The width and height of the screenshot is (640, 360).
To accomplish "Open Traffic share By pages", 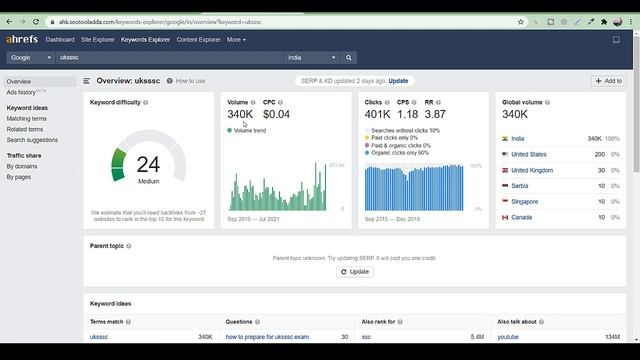I will (x=19, y=177).
